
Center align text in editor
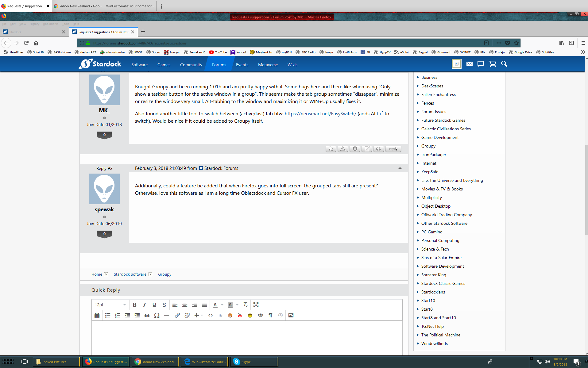tap(185, 305)
